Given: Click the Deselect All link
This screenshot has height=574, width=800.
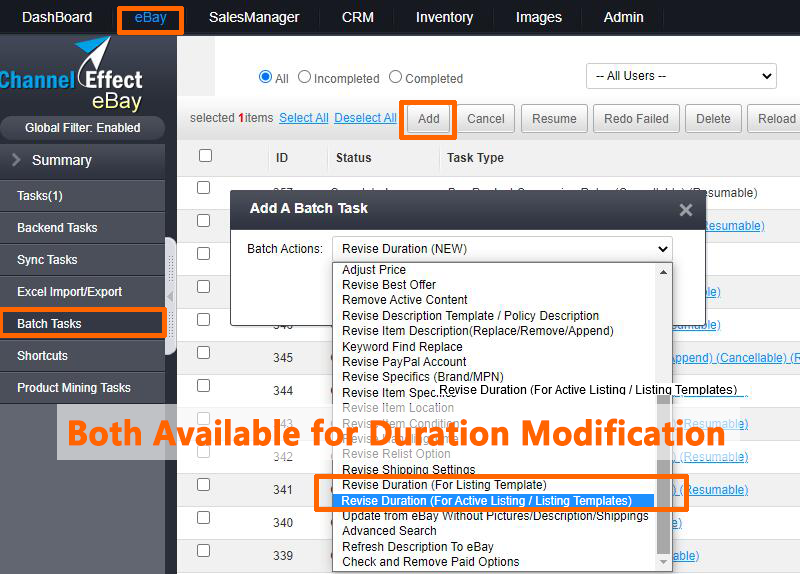Looking at the screenshot, I should tap(365, 118).
